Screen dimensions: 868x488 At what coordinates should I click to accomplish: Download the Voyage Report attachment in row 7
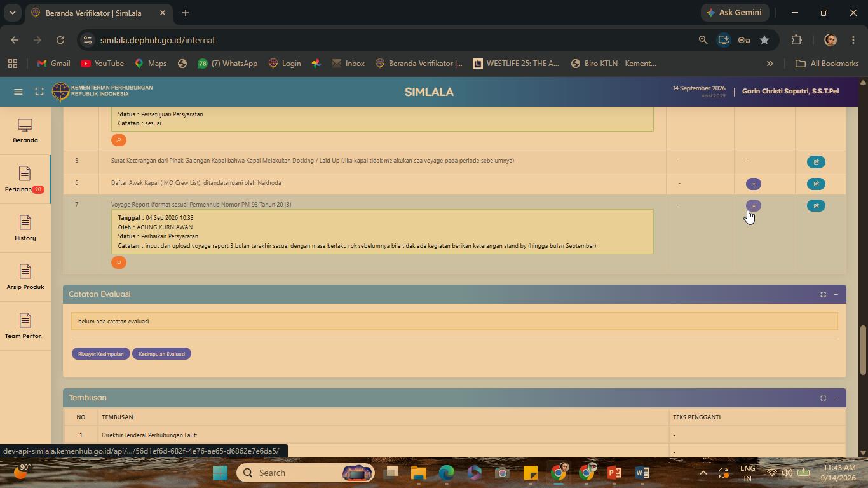753,206
